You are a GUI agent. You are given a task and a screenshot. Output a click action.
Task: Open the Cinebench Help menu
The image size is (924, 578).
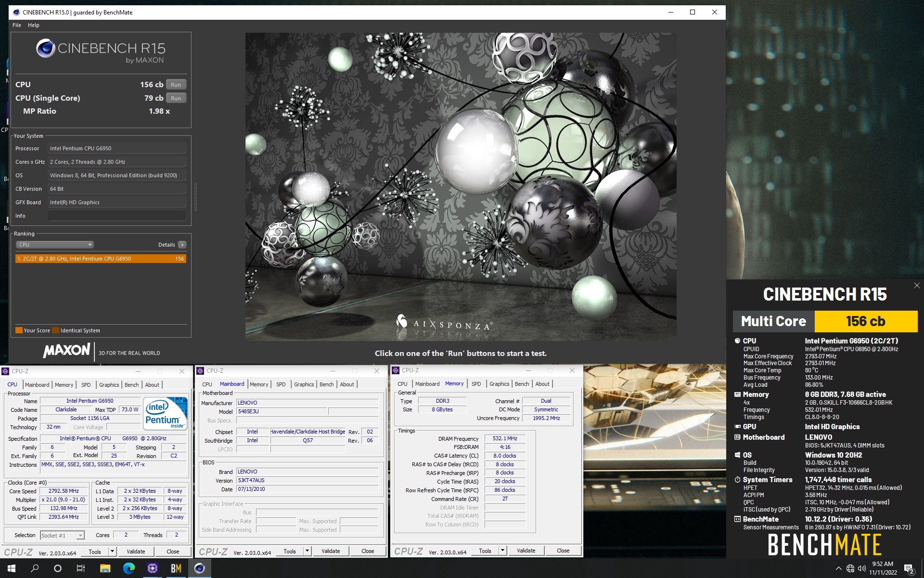click(34, 25)
